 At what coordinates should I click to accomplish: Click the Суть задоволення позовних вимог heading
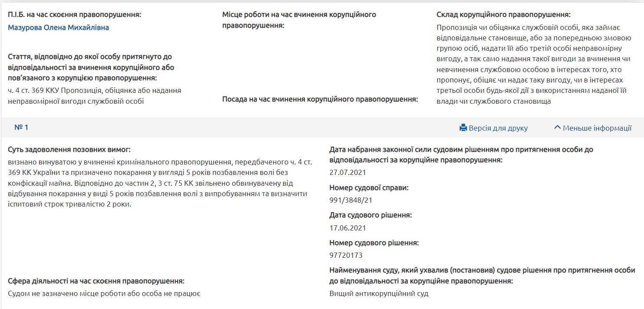click(x=69, y=150)
